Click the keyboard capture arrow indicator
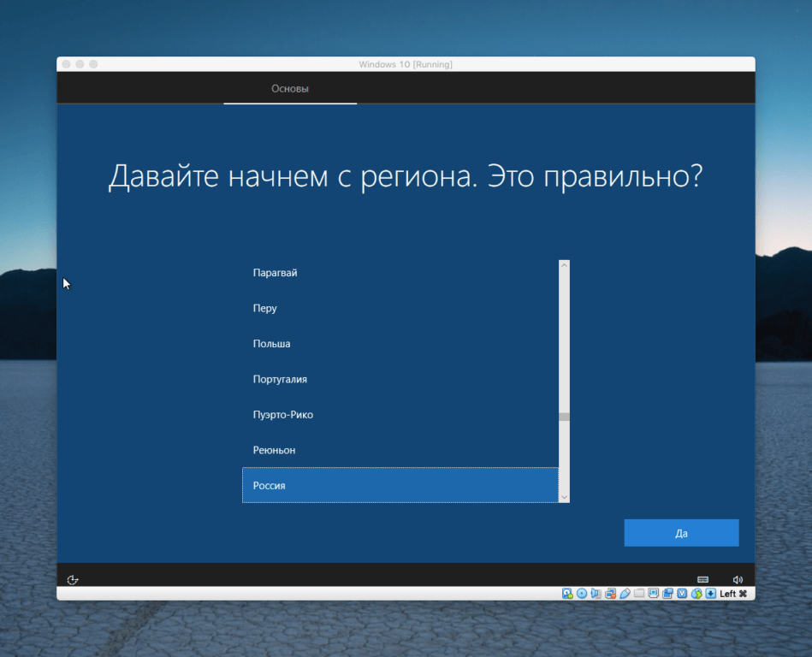This screenshot has width=812, height=657. click(x=711, y=594)
